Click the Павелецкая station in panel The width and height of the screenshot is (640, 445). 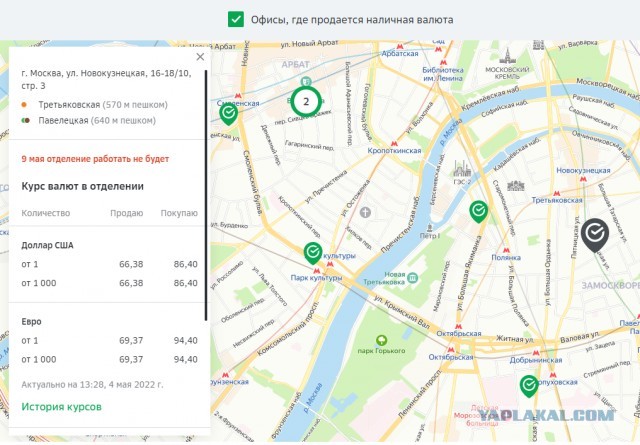(x=89, y=120)
